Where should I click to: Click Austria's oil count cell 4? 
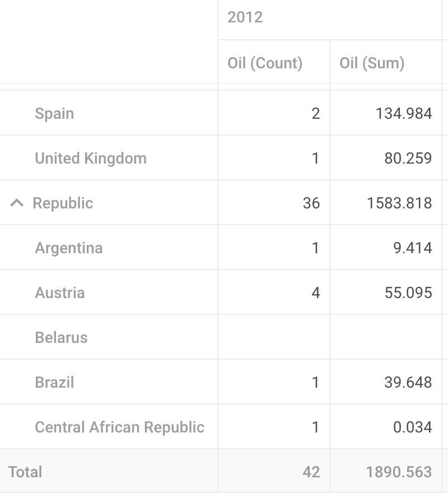click(274, 292)
